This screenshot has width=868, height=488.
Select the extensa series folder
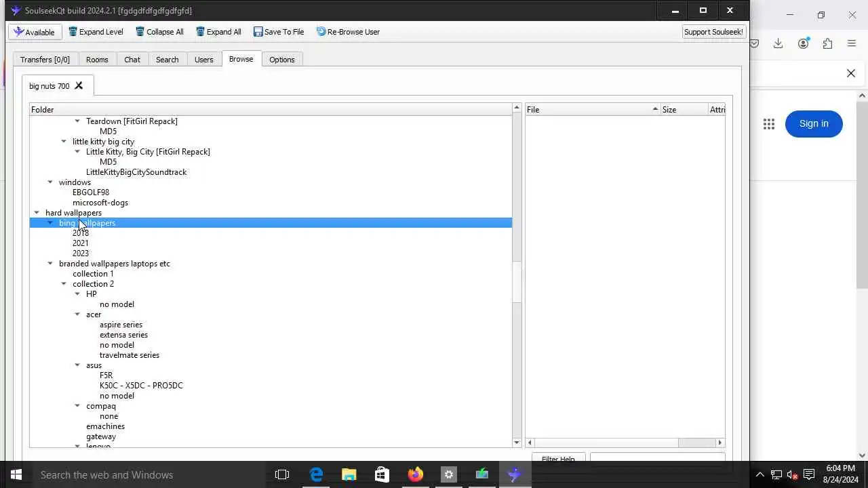[123, 335]
